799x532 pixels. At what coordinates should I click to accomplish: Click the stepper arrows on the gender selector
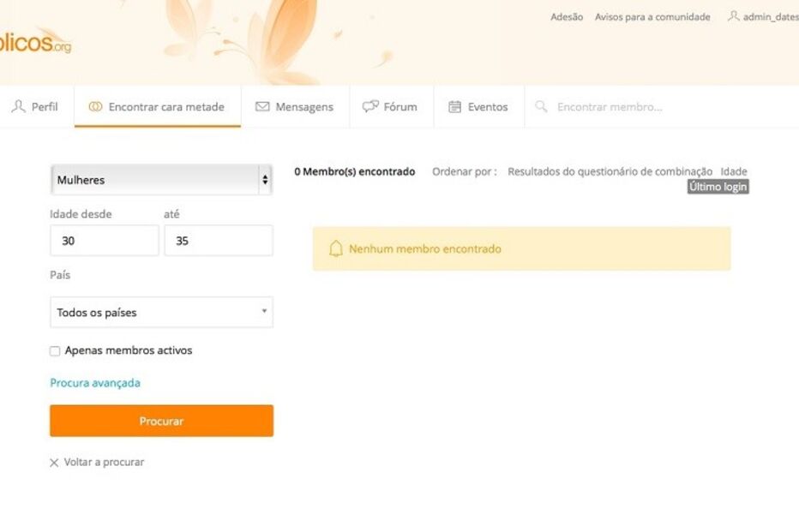tap(264, 180)
